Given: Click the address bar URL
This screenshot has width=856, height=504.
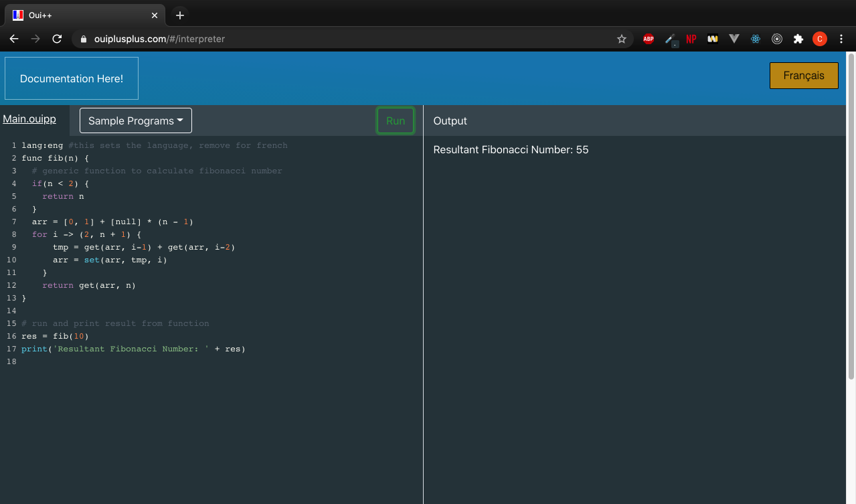Looking at the screenshot, I should point(159,39).
